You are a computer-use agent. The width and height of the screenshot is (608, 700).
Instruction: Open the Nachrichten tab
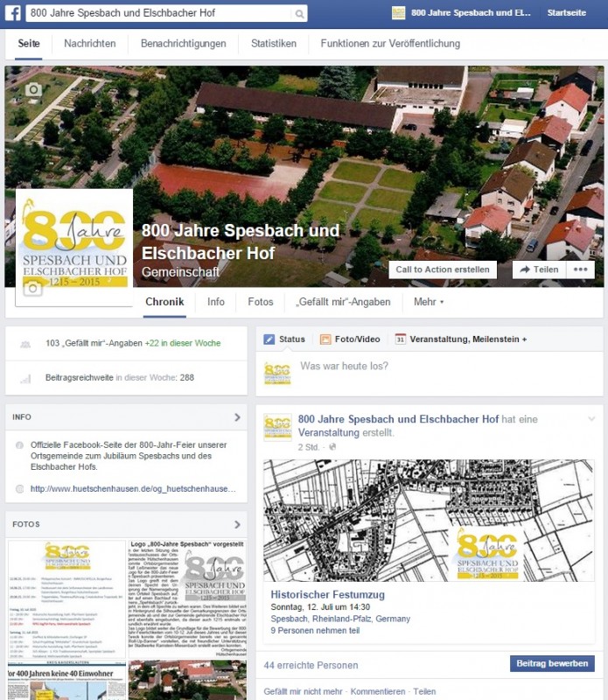[x=90, y=44]
